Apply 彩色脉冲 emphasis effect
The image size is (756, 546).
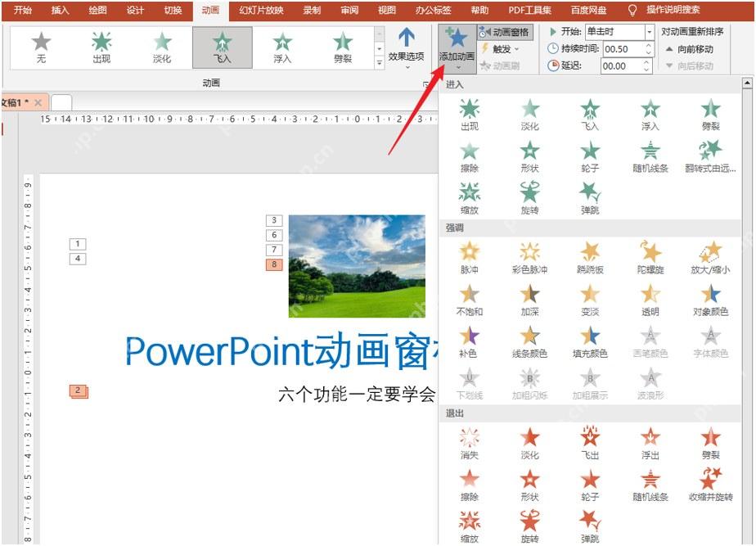[529, 258]
